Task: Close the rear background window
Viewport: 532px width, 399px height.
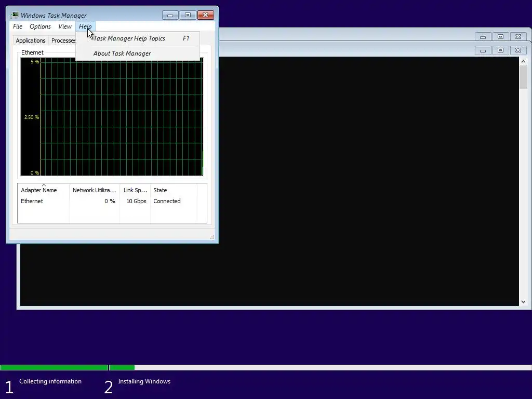Action: pyautogui.click(x=518, y=37)
